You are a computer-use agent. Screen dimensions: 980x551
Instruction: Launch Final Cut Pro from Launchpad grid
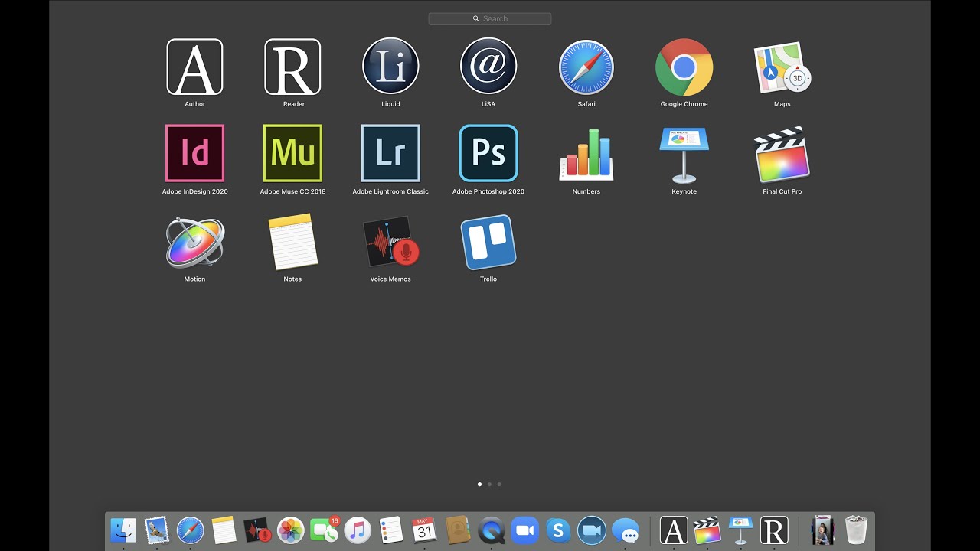click(782, 155)
